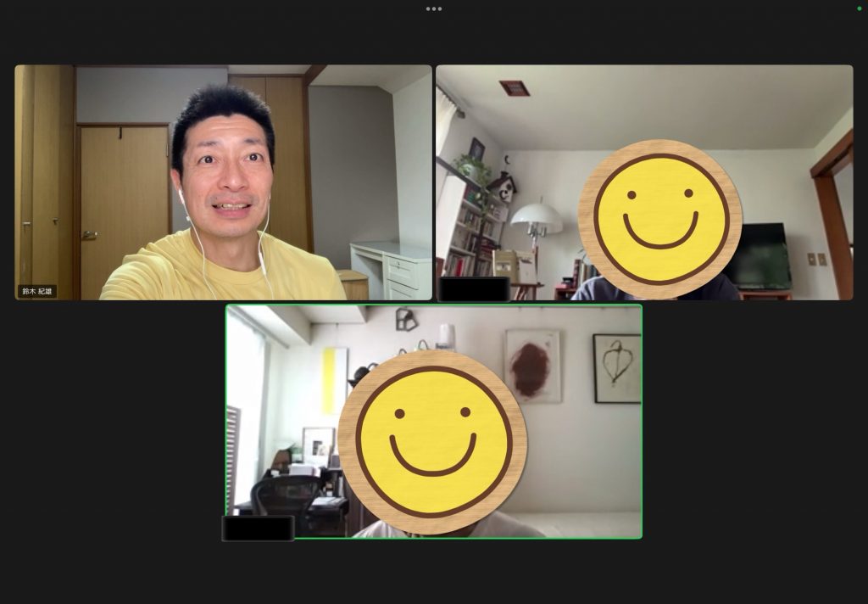
Task: Click the smiley sticker in the top-right video tile
Action: tap(659, 219)
